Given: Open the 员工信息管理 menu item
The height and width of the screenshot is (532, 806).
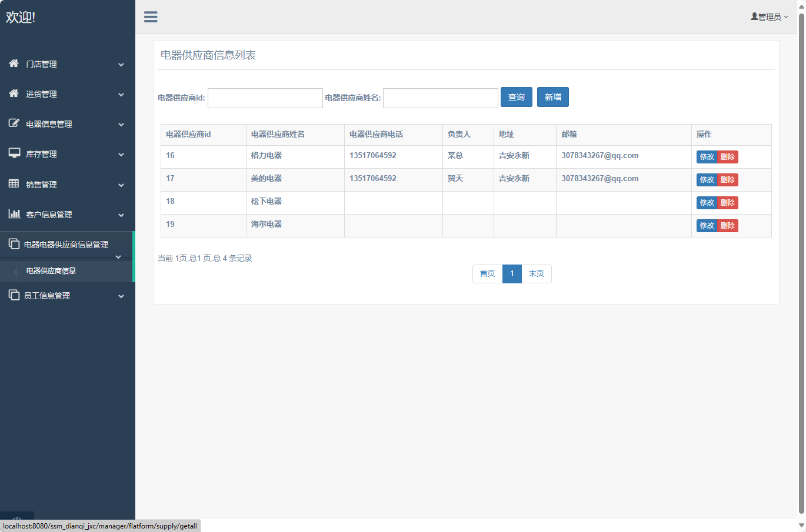Looking at the screenshot, I should (x=47, y=296).
